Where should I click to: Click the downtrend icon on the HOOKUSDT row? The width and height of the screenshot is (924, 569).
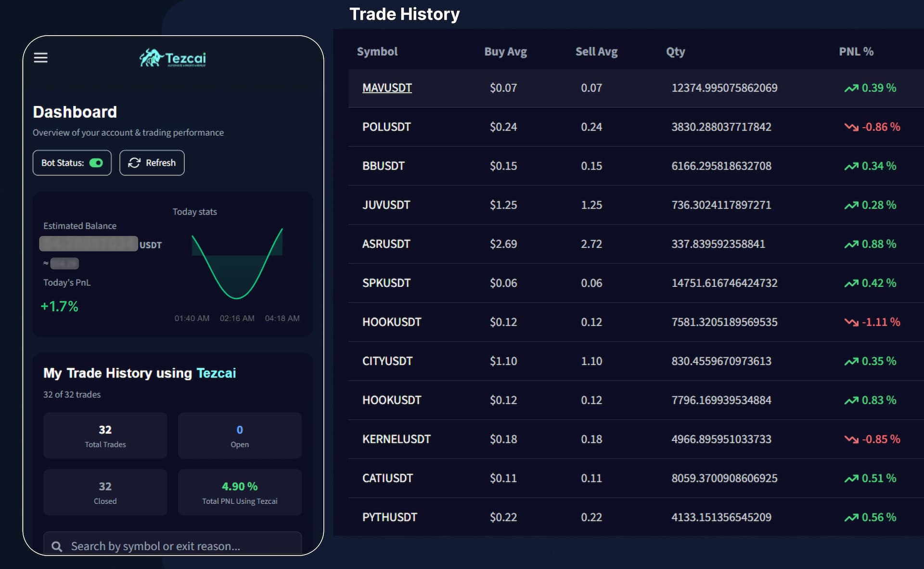pyautogui.click(x=851, y=322)
